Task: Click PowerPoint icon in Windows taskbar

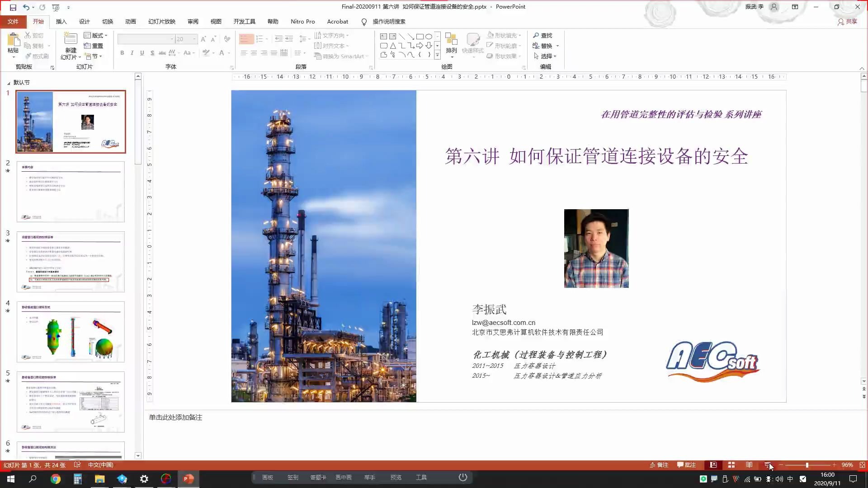Action: click(x=189, y=479)
